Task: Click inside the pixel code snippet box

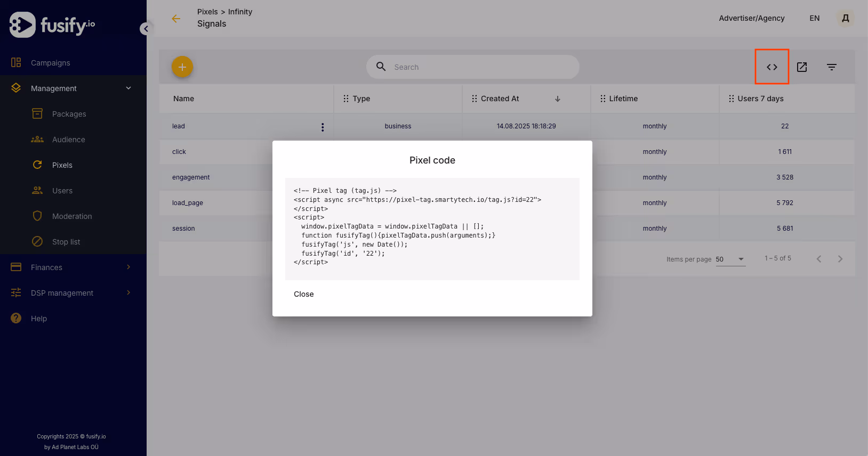Action: coord(432,229)
